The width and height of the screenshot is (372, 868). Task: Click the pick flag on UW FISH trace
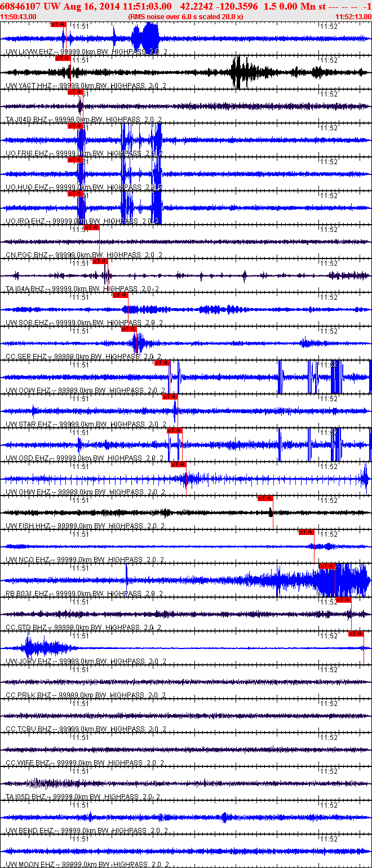coord(265,498)
